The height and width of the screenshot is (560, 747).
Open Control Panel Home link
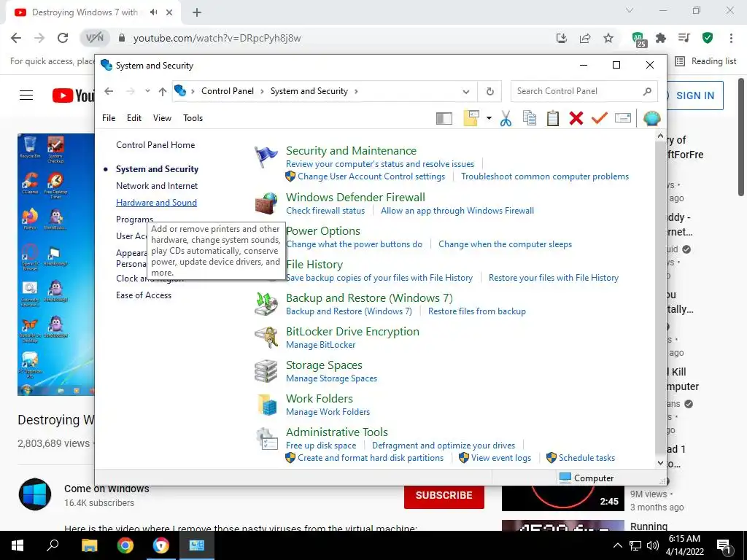(155, 145)
